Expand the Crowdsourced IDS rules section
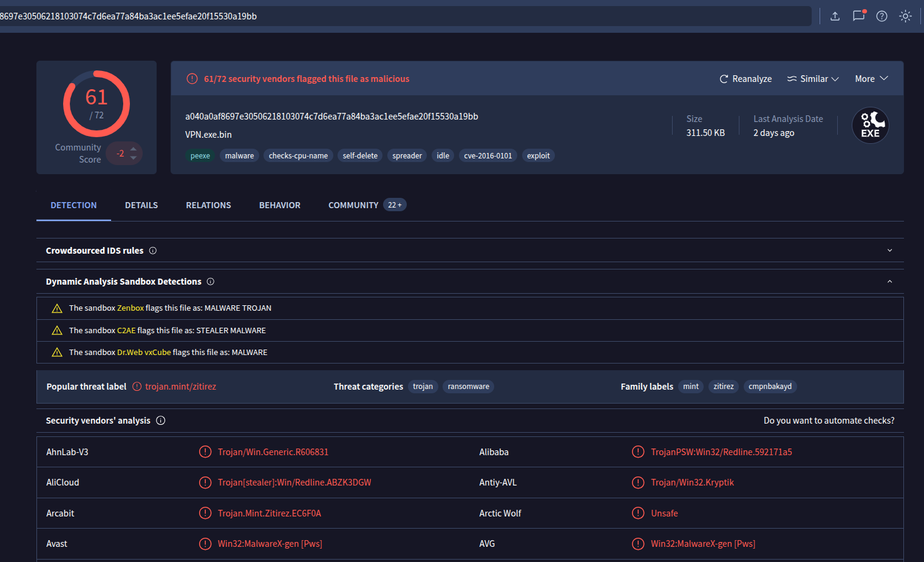The image size is (924, 562). 889,251
